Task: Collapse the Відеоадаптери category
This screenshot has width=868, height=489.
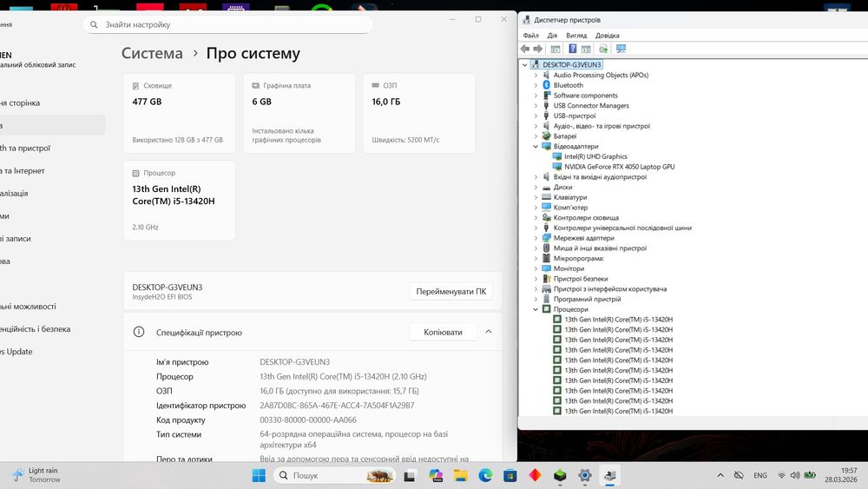Action: tap(536, 146)
